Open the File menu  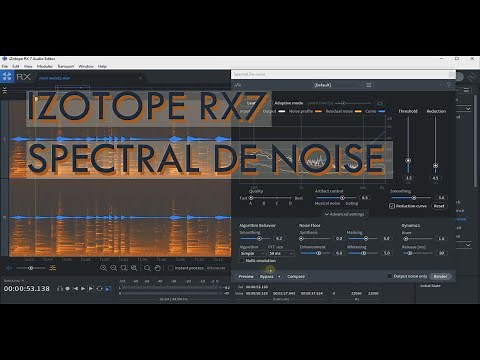5,66
